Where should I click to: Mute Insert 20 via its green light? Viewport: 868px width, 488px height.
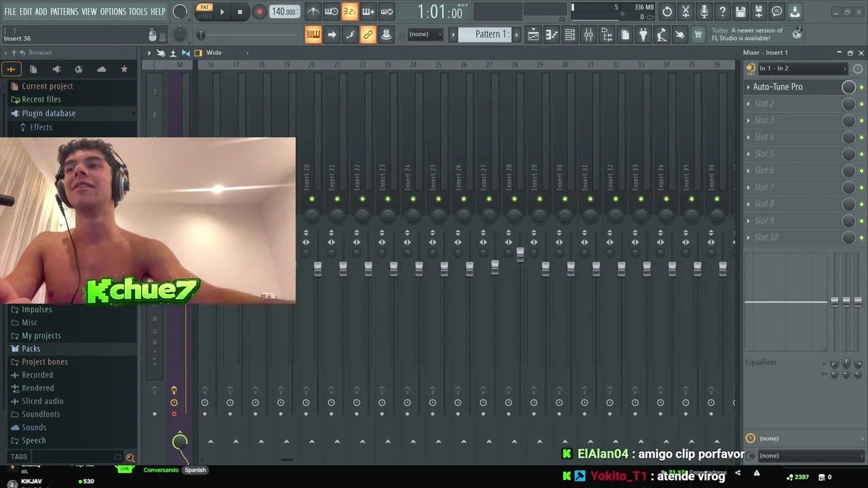(x=312, y=199)
